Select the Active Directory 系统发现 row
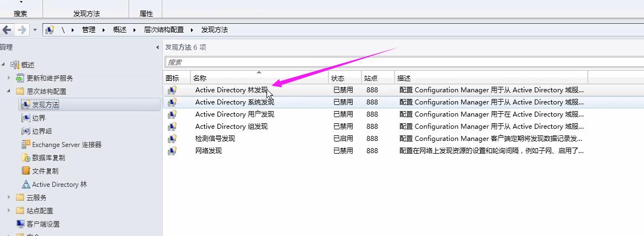 [x=403, y=102]
